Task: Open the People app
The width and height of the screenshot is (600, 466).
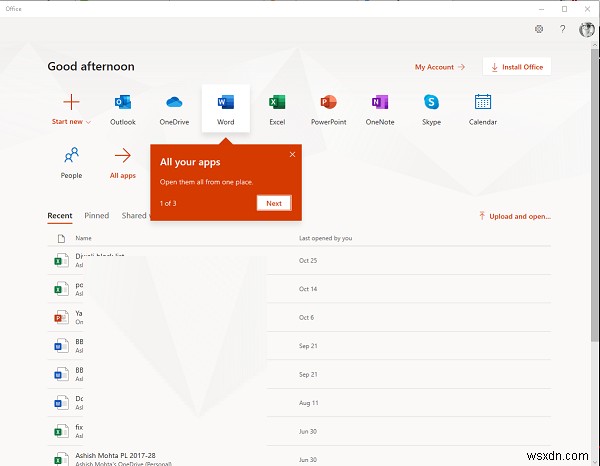Action: [72, 163]
